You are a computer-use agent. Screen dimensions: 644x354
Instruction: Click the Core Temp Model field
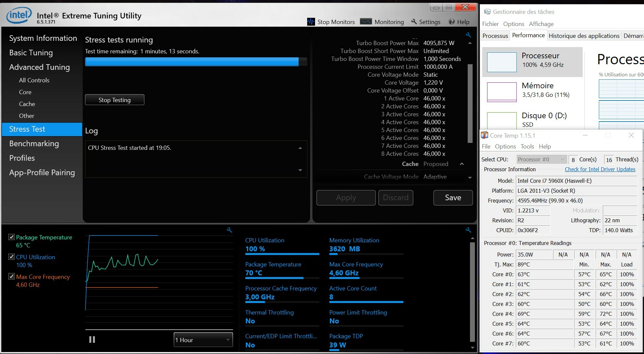coord(576,181)
